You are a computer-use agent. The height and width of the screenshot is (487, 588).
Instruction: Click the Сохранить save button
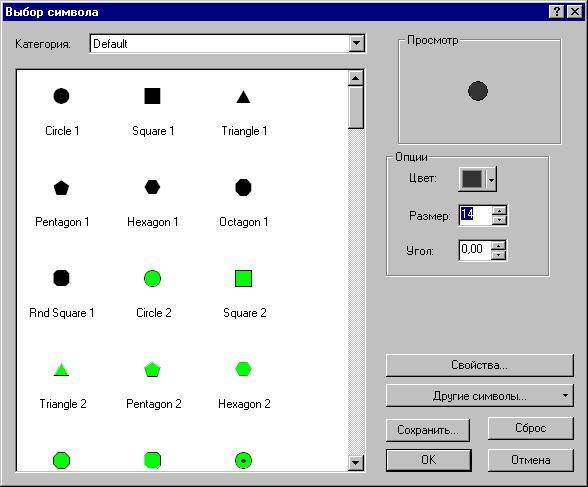tap(428, 430)
